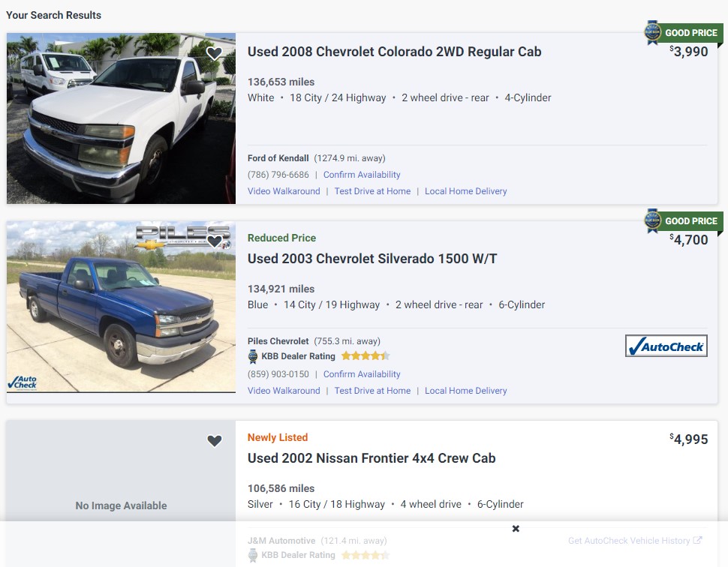This screenshot has width=728, height=567.
Task: Open Used 2002 Nissan Frontier 4x4 Crew Cab listing
Action: (372, 458)
